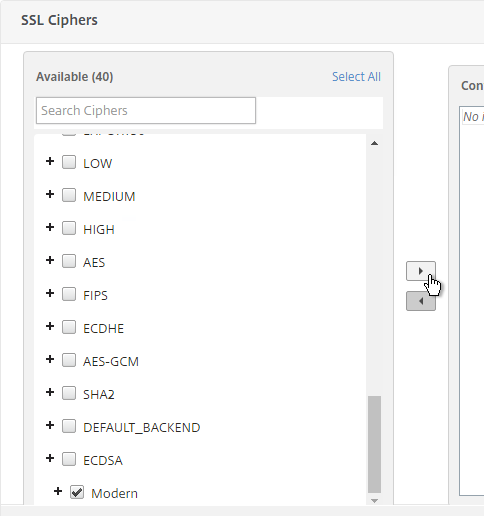484x516 pixels.
Task: Click the scrollbar down arrow
Action: pyautogui.click(x=374, y=501)
